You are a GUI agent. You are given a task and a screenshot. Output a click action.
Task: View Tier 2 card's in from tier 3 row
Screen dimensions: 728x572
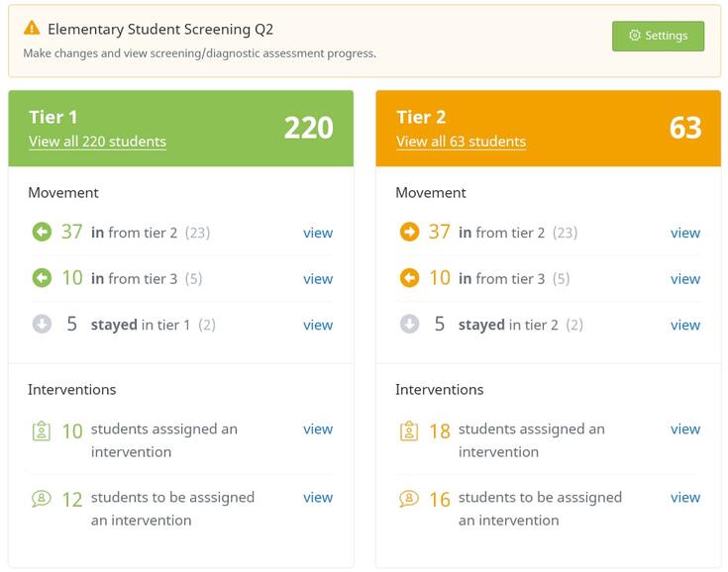[685, 279]
